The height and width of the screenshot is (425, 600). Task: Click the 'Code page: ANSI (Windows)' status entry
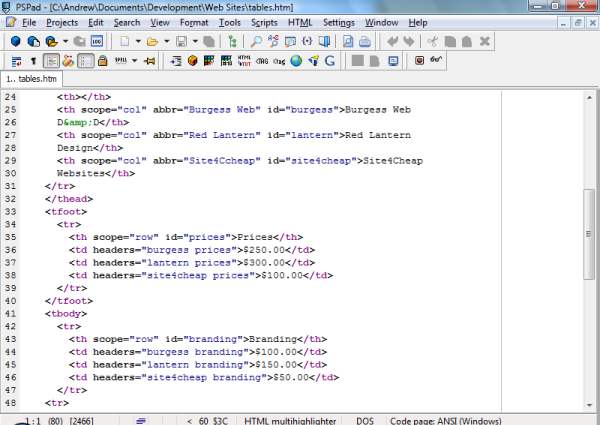coord(446,421)
